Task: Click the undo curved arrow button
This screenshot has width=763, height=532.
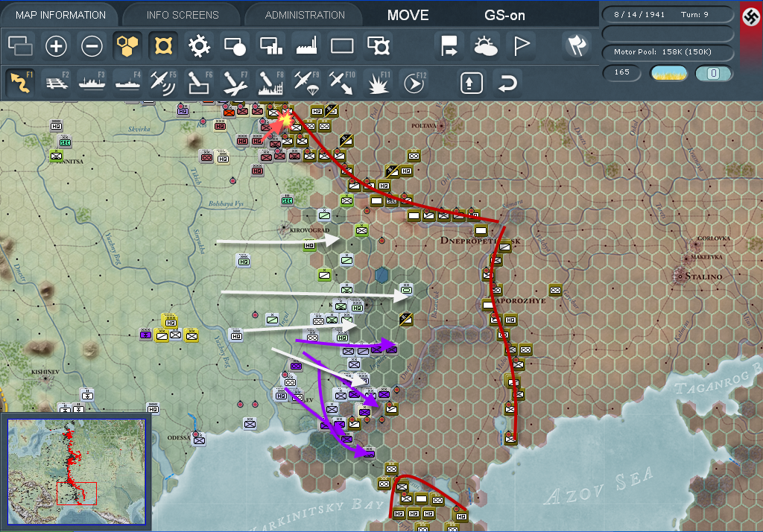Action: coord(507,83)
